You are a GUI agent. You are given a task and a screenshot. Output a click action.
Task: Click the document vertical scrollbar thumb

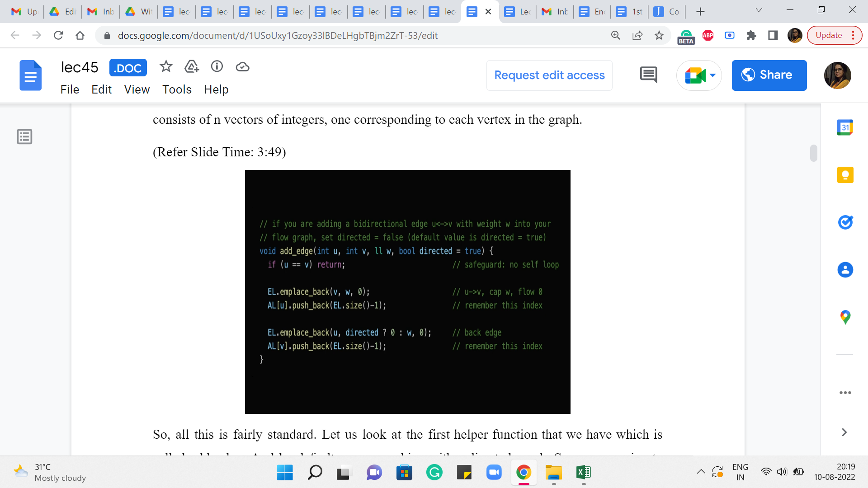[813, 153]
